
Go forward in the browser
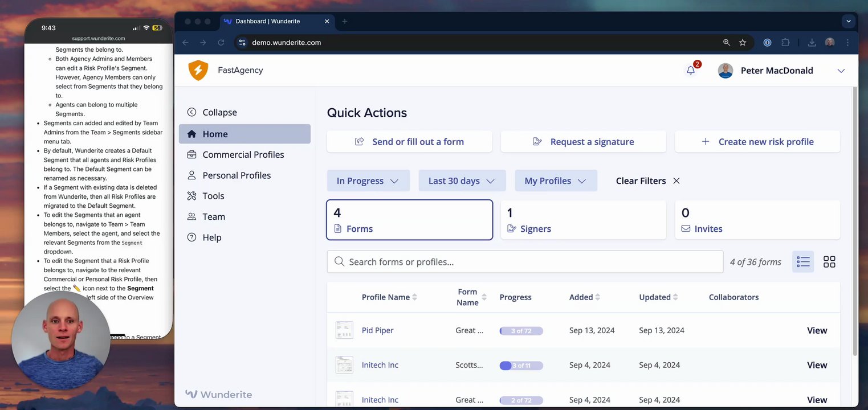[x=203, y=43]
